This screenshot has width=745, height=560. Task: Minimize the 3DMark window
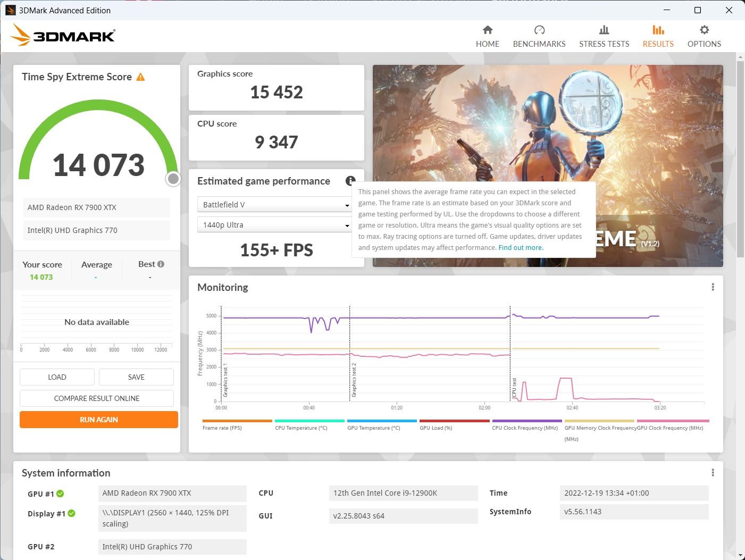(x=667, y=10)
